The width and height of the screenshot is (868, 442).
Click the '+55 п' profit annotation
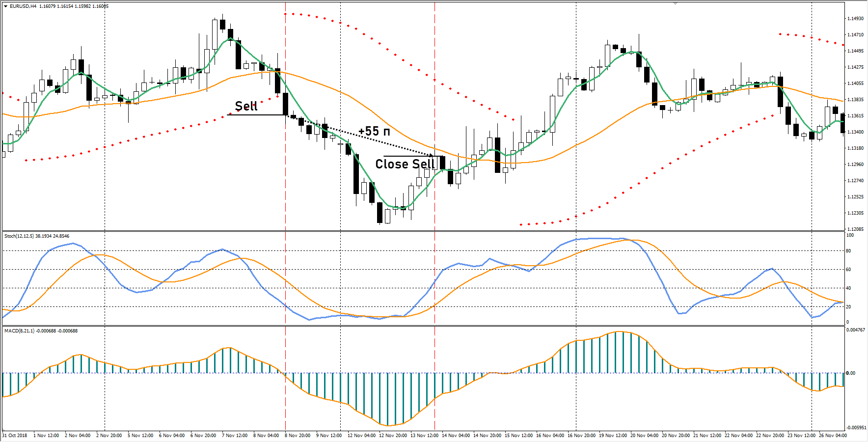(x=374, y=132)
